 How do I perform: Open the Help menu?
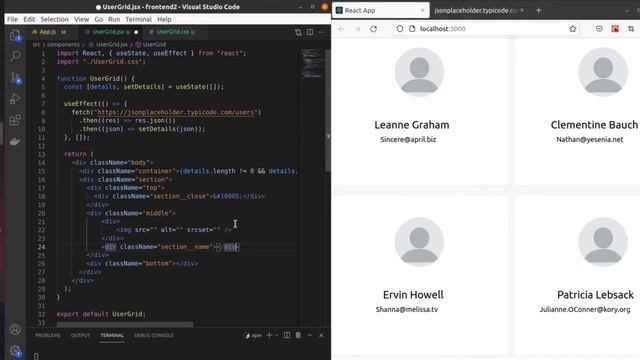[x=164, y=19]
